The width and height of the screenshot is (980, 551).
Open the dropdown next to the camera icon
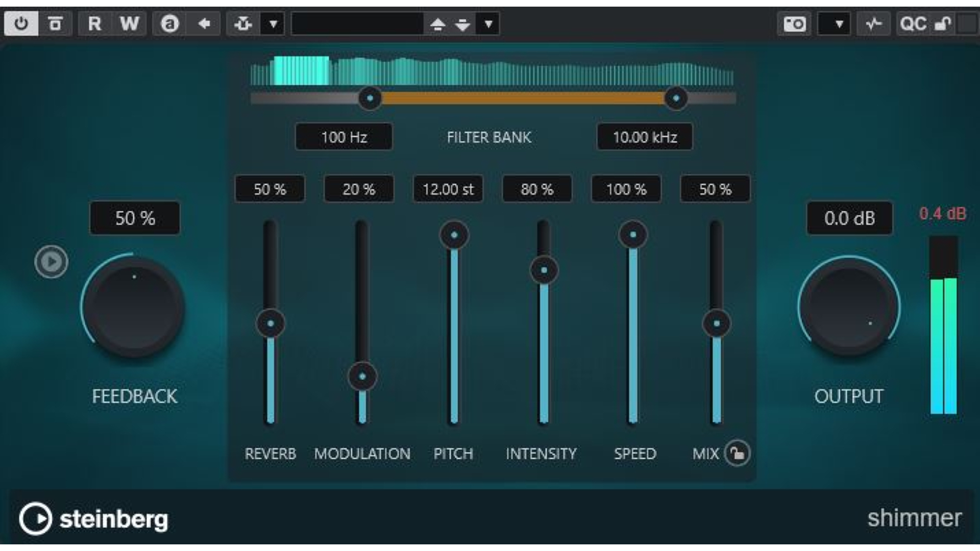tap(839, 23)
